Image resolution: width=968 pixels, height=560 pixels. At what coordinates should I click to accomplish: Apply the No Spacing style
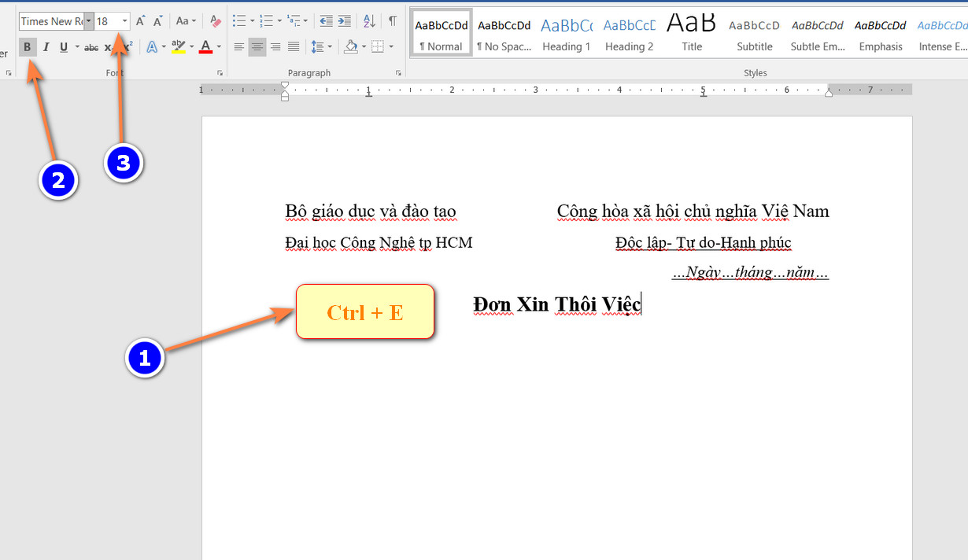(x=504, y=31)
